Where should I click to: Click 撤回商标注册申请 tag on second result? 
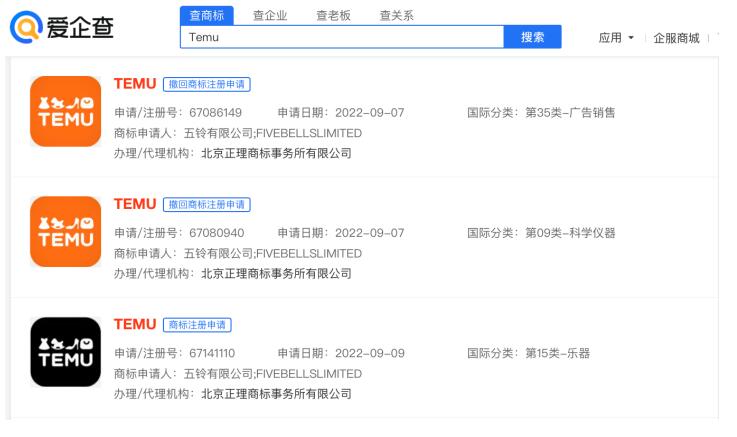coord(206,205)
